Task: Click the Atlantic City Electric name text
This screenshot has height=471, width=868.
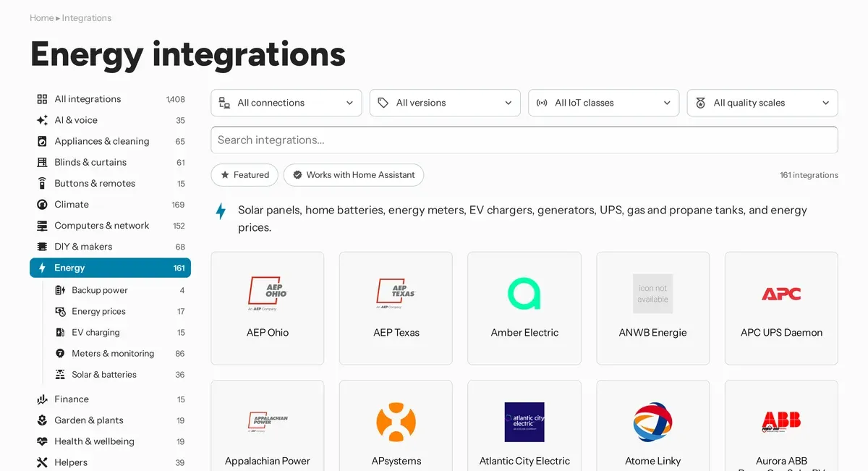Action: 524,461
